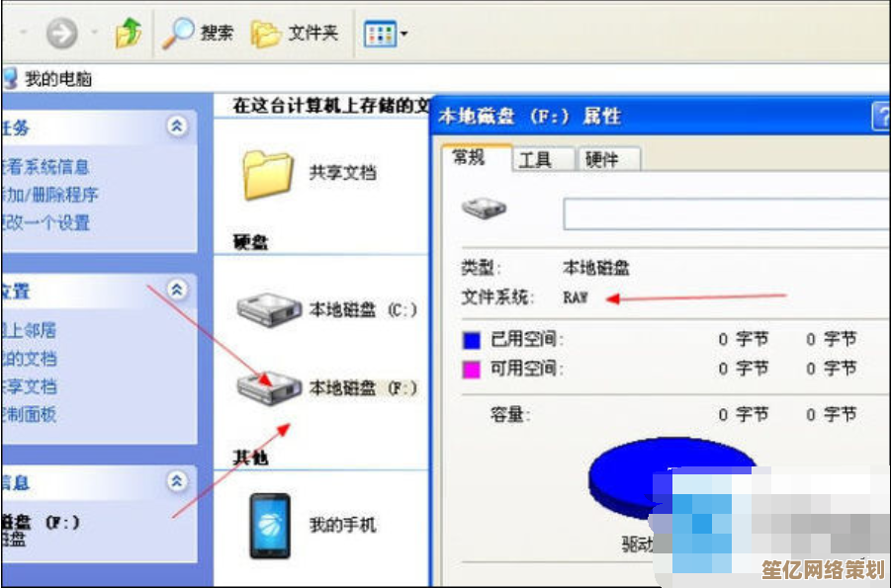Open the 控制面板 link in sidebar
891x588 pixels.
tap(29, 414)
